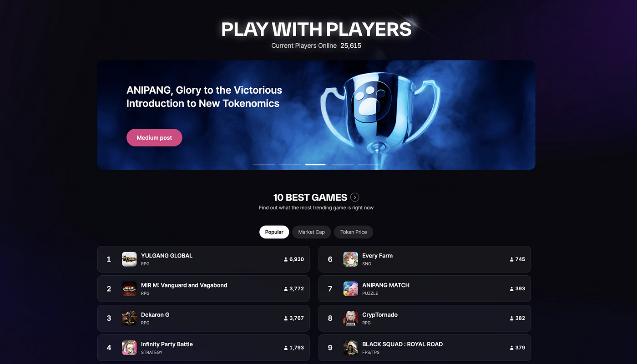Select the Infinity Party Battle icon
Viewport: 637px width, 364px height.
(129, 348)
